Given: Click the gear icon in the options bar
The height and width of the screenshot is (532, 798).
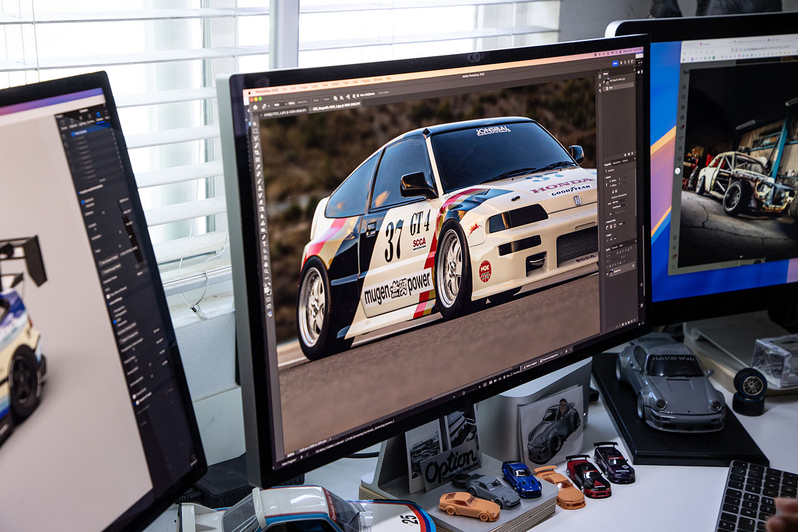Looking at the screenshot, I should [353, 97].
